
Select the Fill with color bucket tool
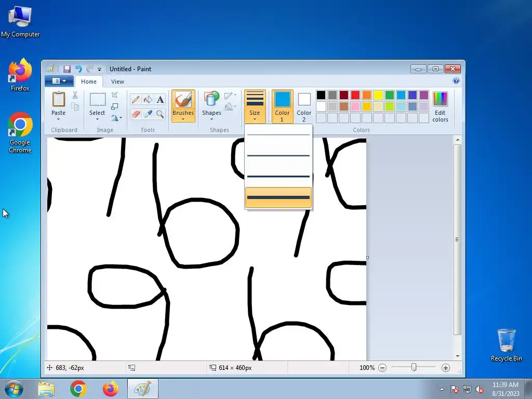pos(148,99)
